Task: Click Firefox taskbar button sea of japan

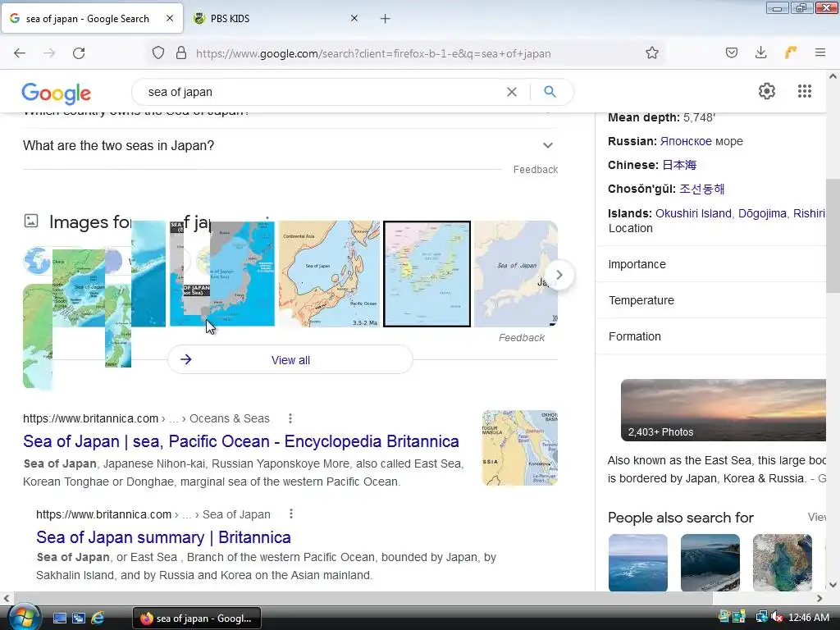Action: coord(197,619)
